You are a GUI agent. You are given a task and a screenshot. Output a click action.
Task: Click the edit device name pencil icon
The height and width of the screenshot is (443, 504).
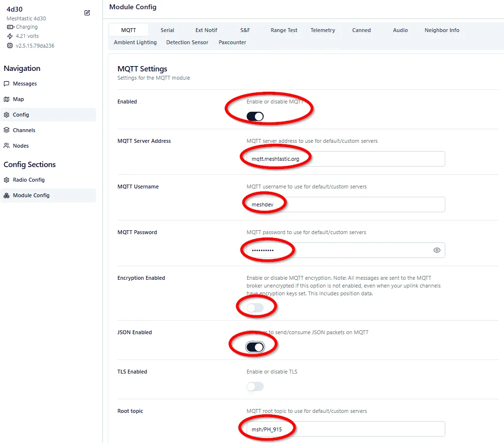coord(87,13)
